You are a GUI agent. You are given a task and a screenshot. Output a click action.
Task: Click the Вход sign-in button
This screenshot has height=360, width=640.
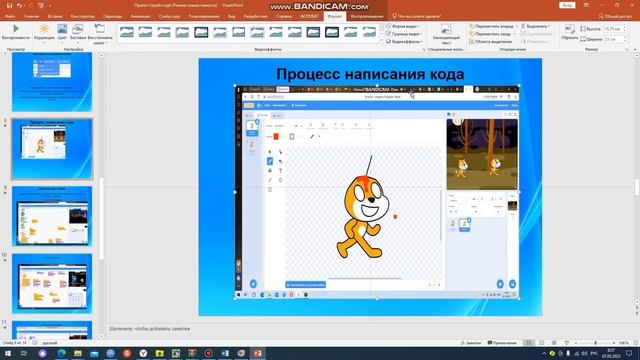(x=567, y=5)
